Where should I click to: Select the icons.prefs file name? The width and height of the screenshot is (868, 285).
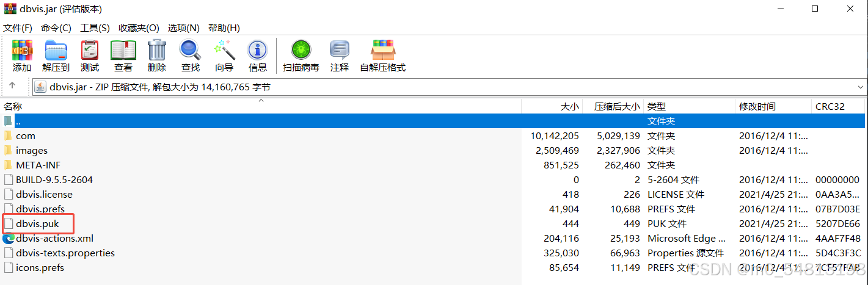pos(40,267)
